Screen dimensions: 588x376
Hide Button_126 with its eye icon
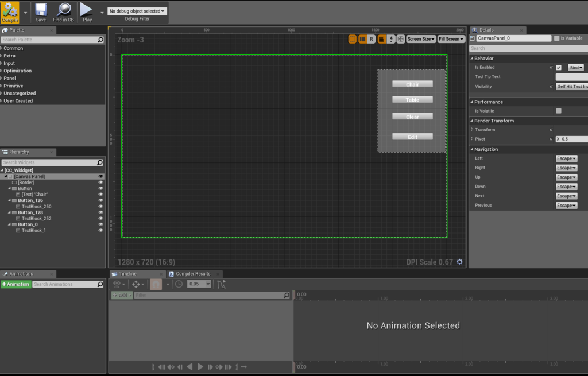tap(100, 200)
